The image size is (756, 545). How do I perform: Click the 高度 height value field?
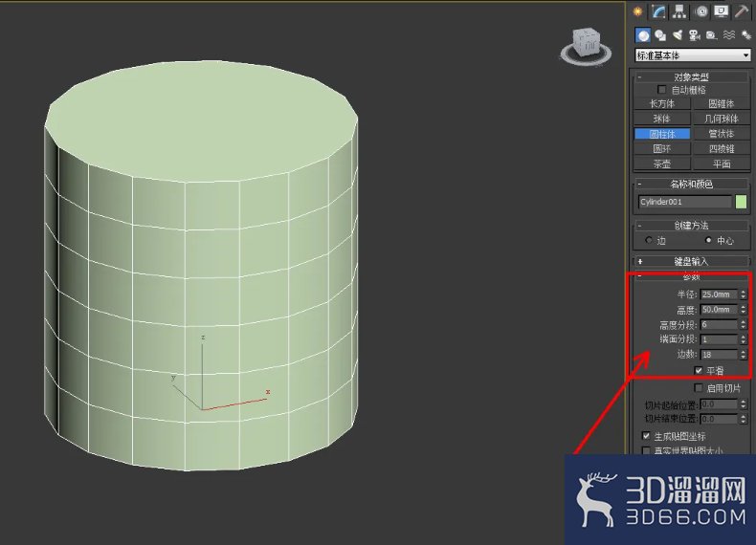click(719, 310)
